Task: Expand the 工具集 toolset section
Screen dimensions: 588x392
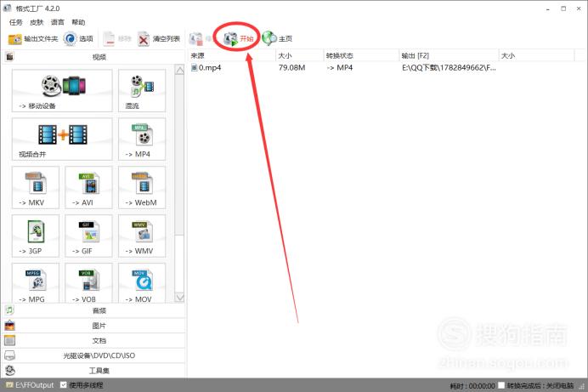Action: [x=93, y=371]
